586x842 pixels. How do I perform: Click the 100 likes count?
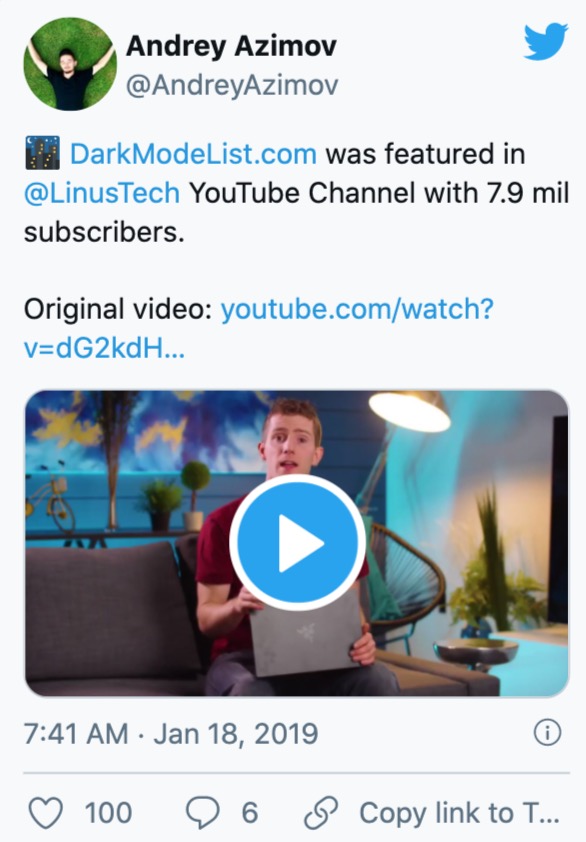point(108,812)
